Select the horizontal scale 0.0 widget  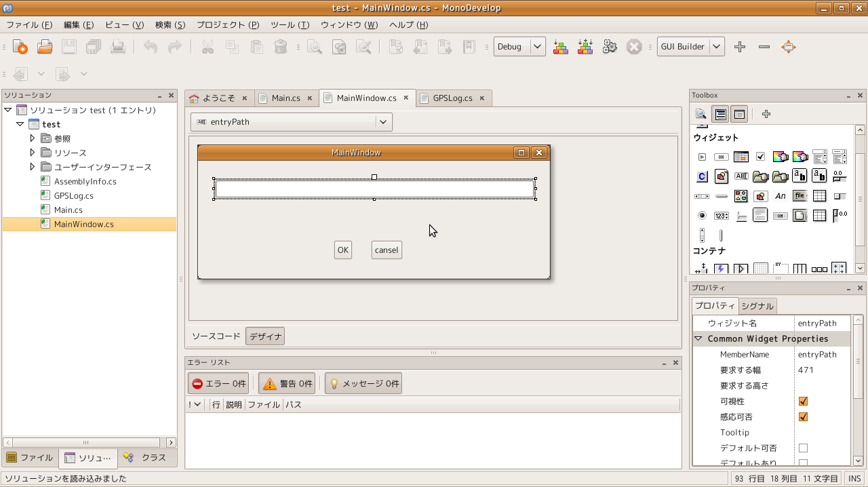pyautogui.click(x=840, y=176)
